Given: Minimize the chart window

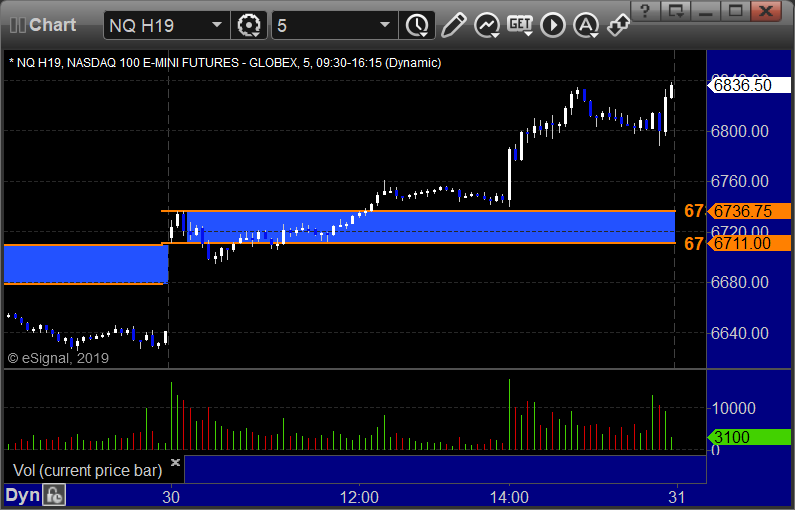Looking at the screenshot, I should pos(706,11).
